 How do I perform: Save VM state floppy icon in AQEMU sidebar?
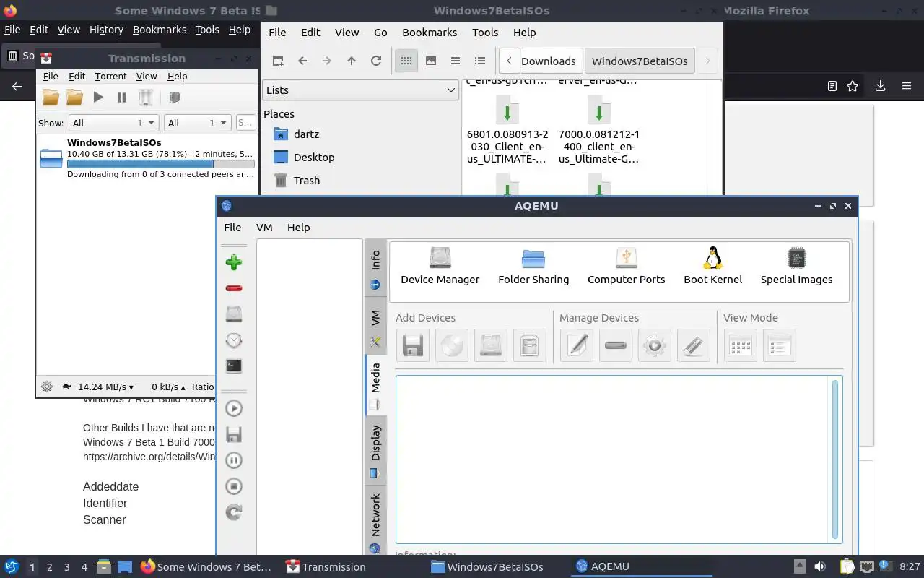tap(233, 434)
